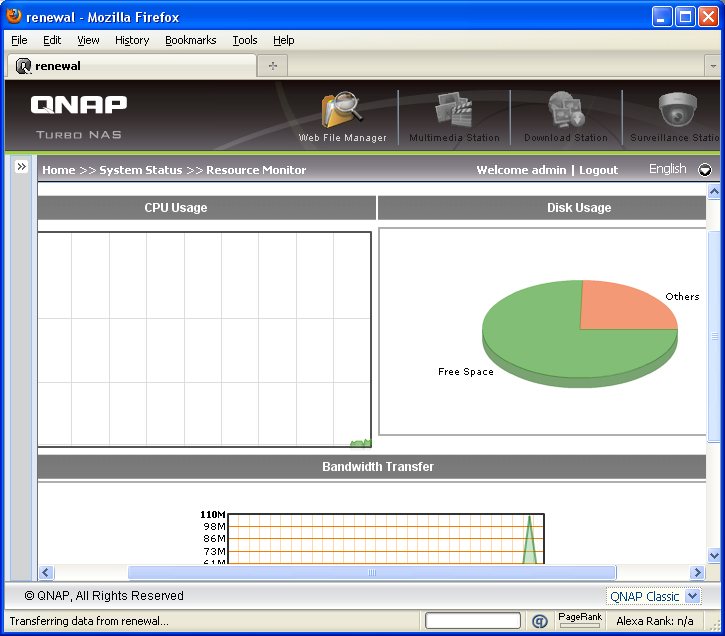The width and height of the screenshot is (725, 636).
Task: Open the Web File Manager icon
Action: [x=342, y=110]
